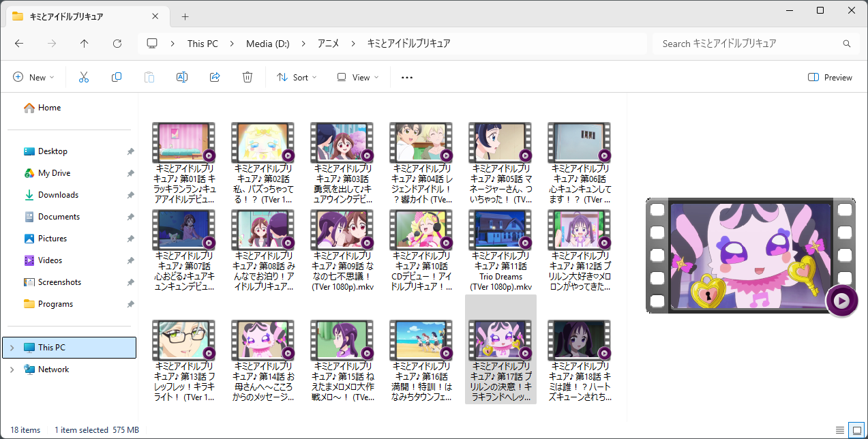Switch to details view in status bar
Viewport: 868px width, 439px height.
click(x=840, y=430)
